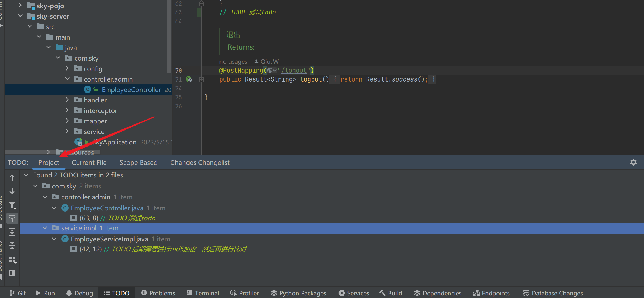This screenshot has height=298, width=644.
Task: Toggle autoscroll to source
Action: [x=12, y=218]
